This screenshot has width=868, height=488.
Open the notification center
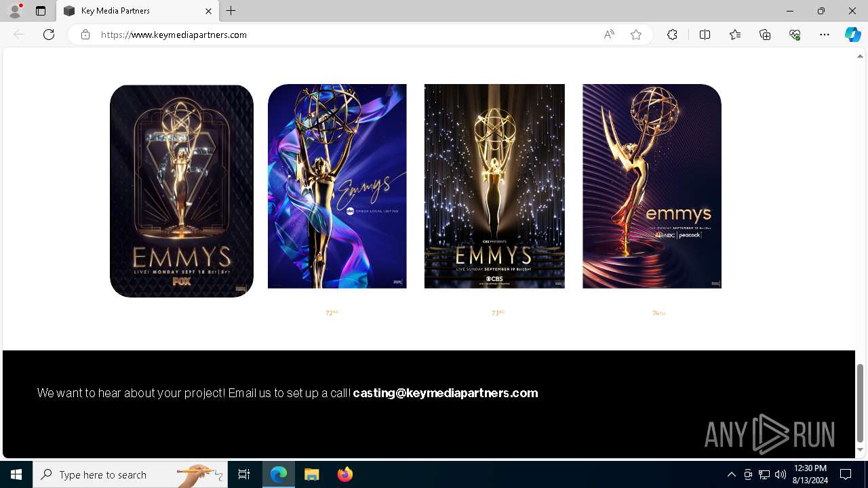tap(846, 474)
